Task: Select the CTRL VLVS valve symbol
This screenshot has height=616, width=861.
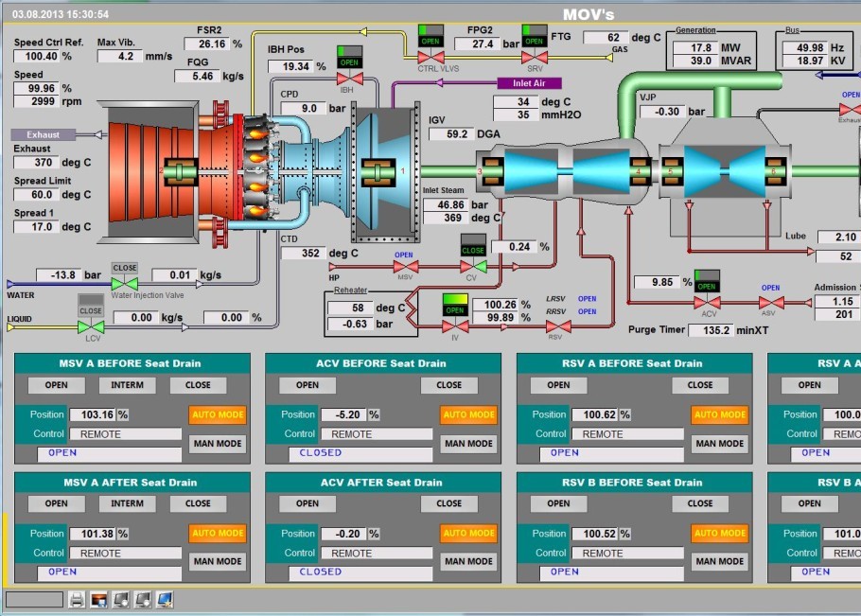Action: (431, 57)
